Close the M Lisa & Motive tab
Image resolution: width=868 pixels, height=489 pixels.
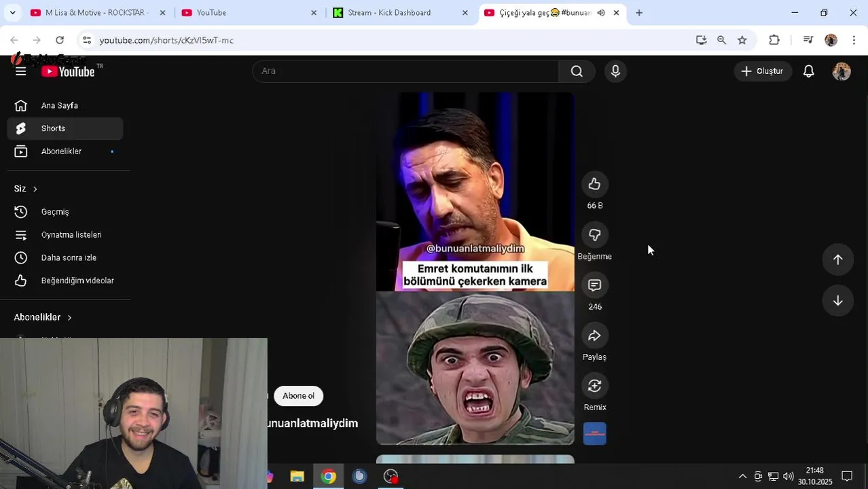(x=162, y=13)
